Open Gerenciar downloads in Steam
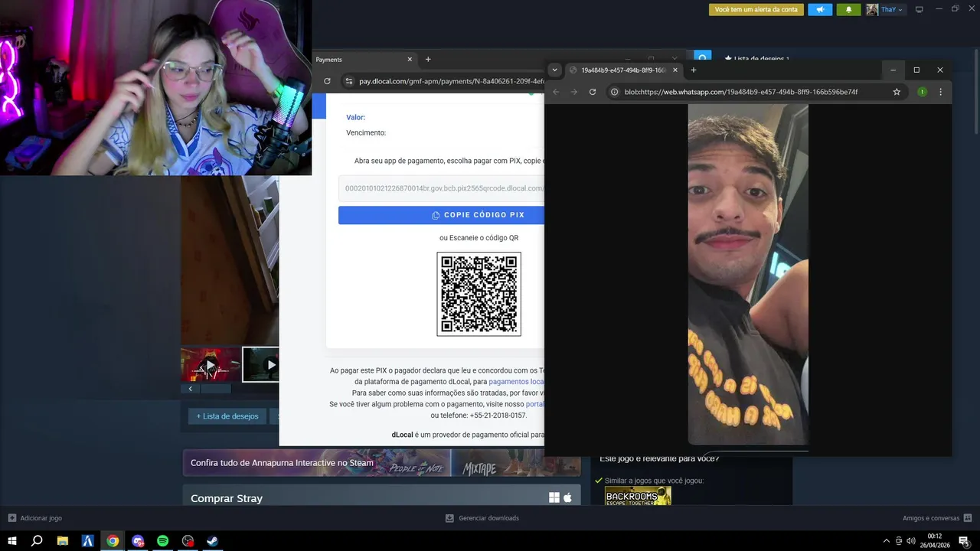Viewport: 980px width, 551px height. (482, 518)
